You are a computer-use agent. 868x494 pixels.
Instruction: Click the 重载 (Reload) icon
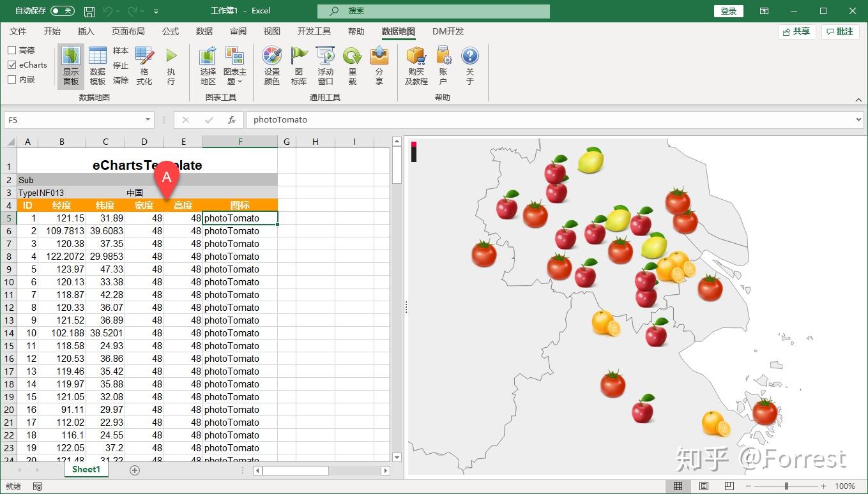[352, 64]
